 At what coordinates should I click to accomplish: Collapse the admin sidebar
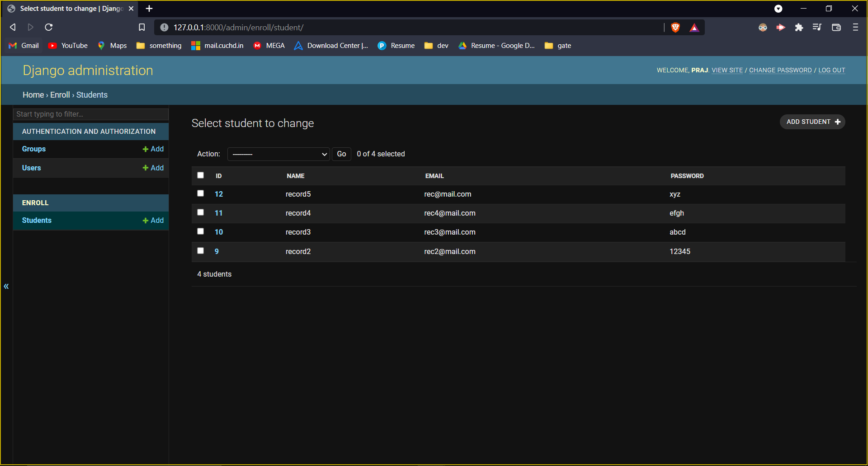coord(6,286)
